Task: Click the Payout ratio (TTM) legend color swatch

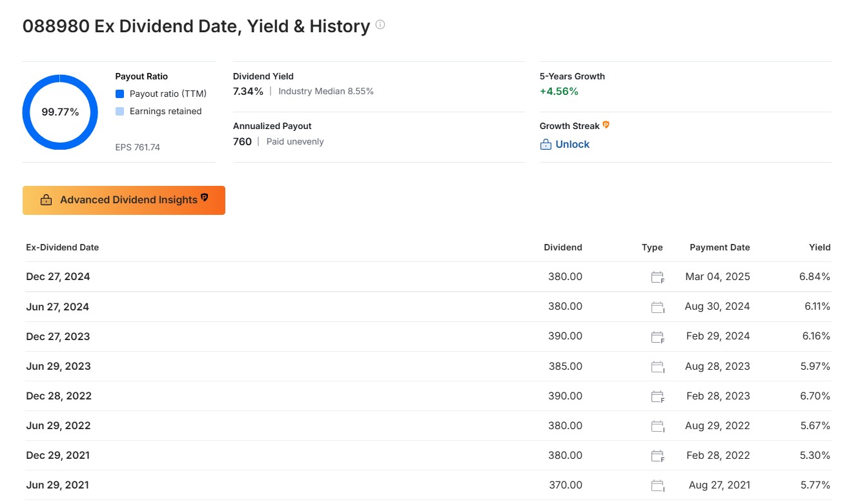Action: (120, 94)
